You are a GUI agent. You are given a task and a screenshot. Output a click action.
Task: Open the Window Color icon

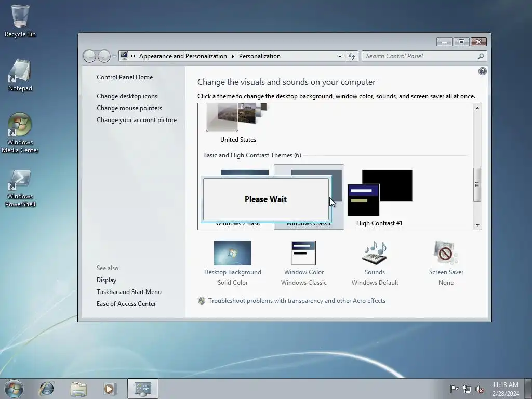[x=303, y=253]
